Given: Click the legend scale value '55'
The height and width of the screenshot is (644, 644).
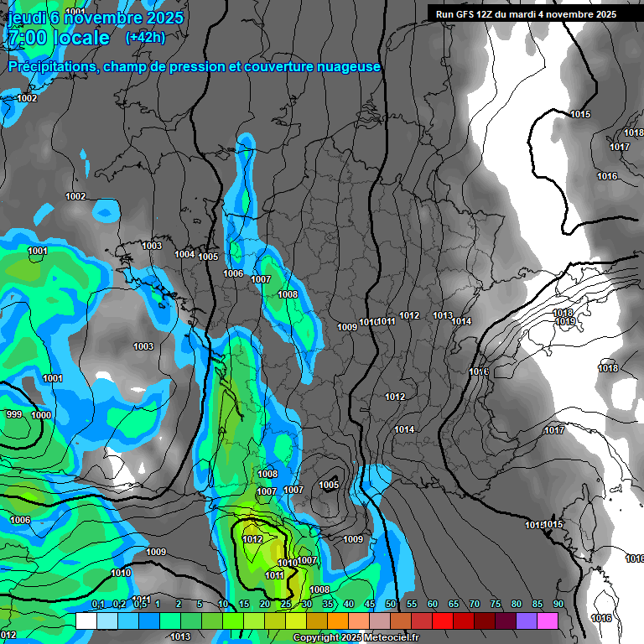Looking at the screenshot, I should click(412, 604).
